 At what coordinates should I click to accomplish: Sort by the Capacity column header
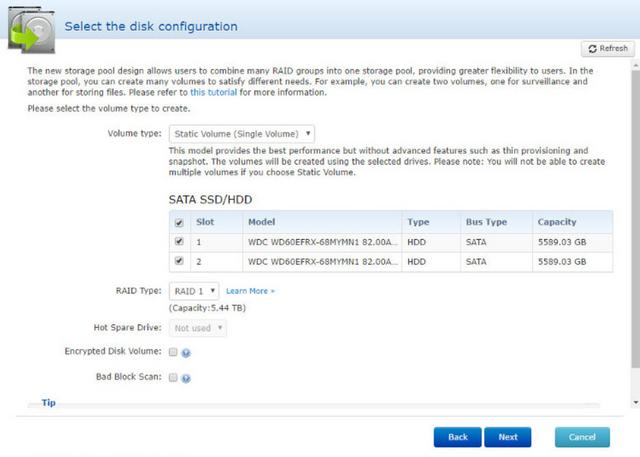(573, 222)
